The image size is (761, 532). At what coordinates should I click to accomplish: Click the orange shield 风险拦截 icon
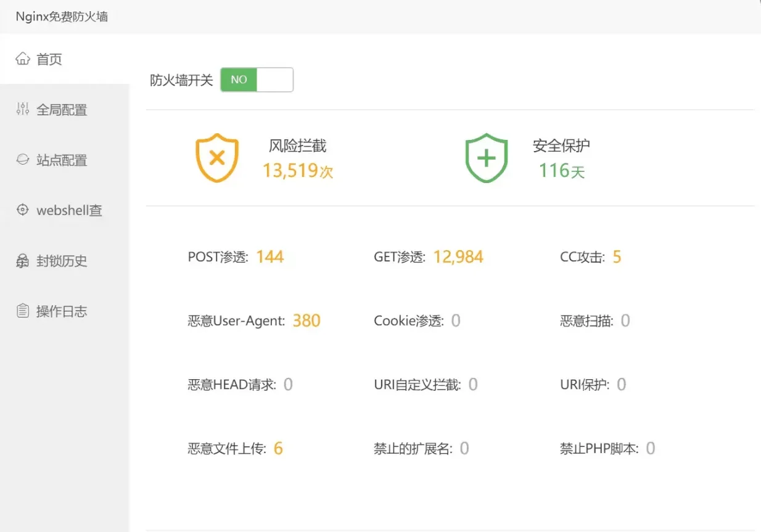click(x=217, y=158)
